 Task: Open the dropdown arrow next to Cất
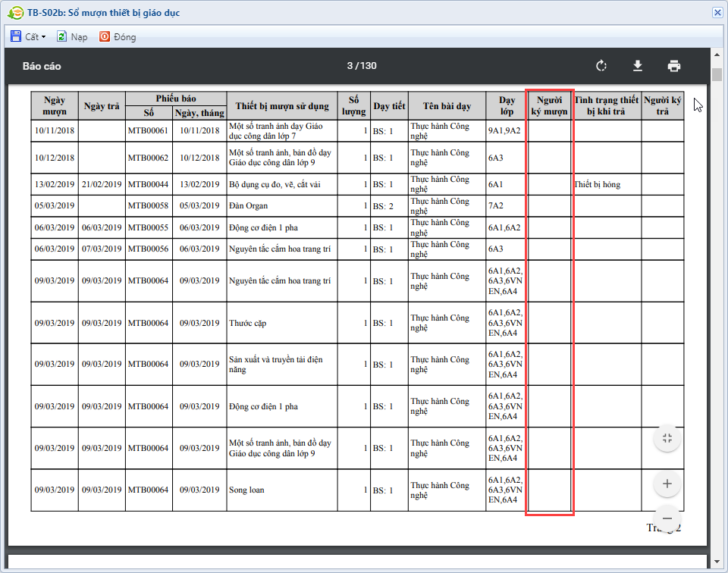(x=43, y=37)
